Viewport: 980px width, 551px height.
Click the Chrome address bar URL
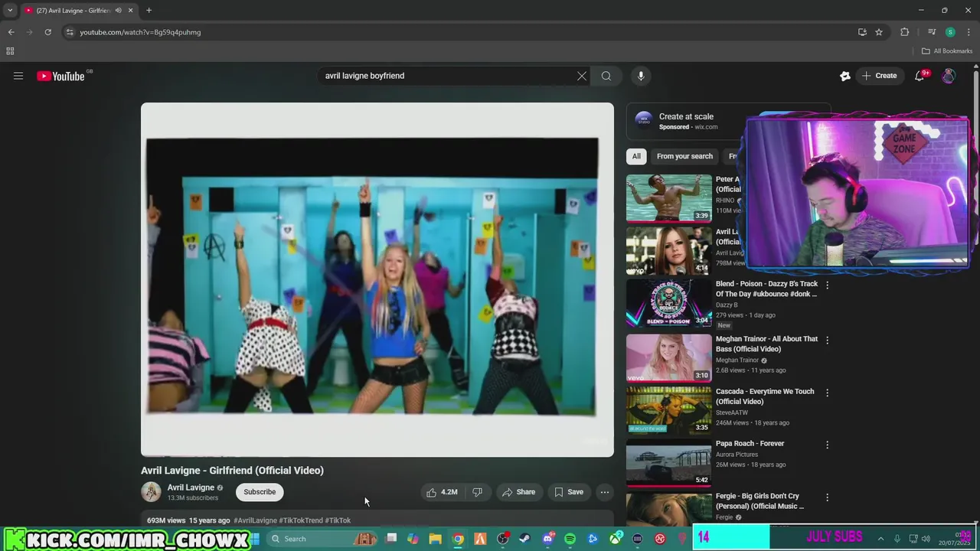[140, 32]
